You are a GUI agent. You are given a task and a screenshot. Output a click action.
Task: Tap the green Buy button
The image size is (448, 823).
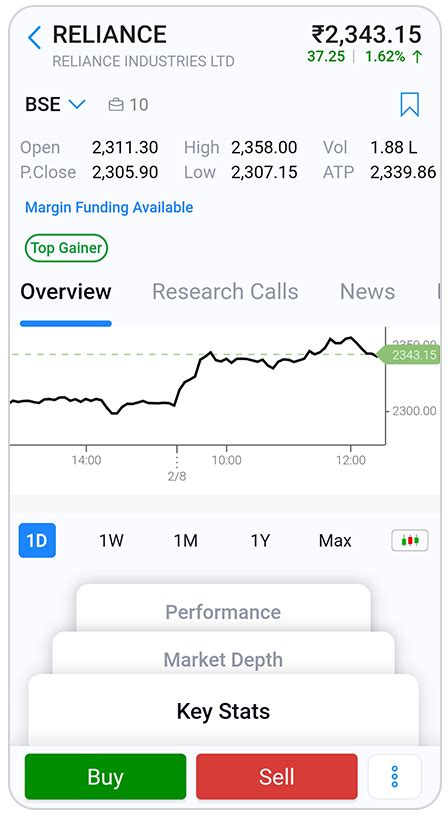pyautogui.click(x=105, y=776)
